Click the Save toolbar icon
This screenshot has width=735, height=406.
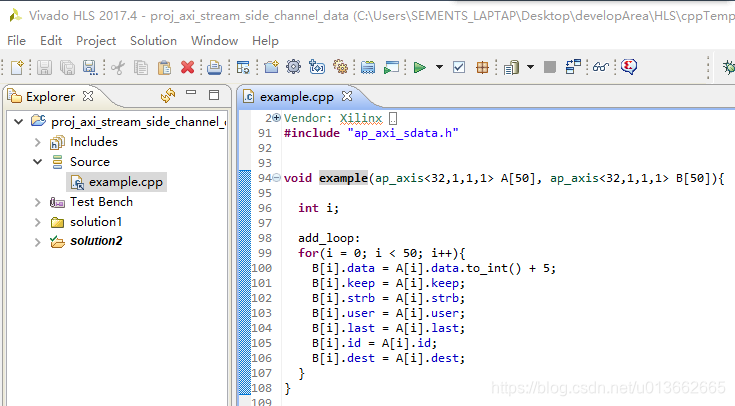tap(45, 68)
